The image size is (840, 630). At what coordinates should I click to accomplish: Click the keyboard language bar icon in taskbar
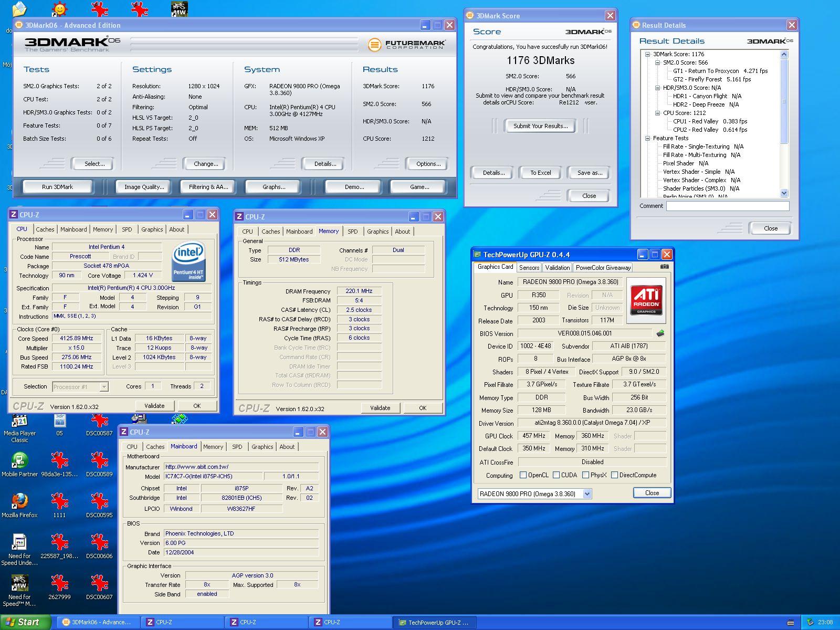(791, 623)
